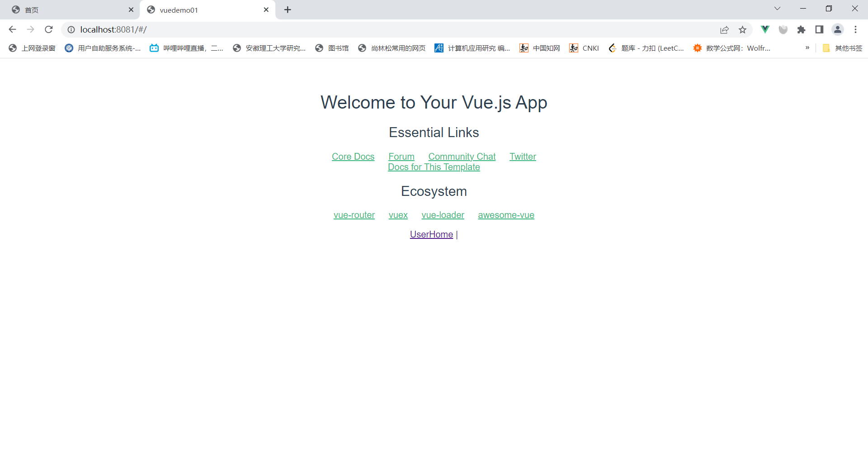The width and height of the screenshot is (868, 466).
Task: Open the Vue devtools extension icon
Action: (x=765, y=29)
